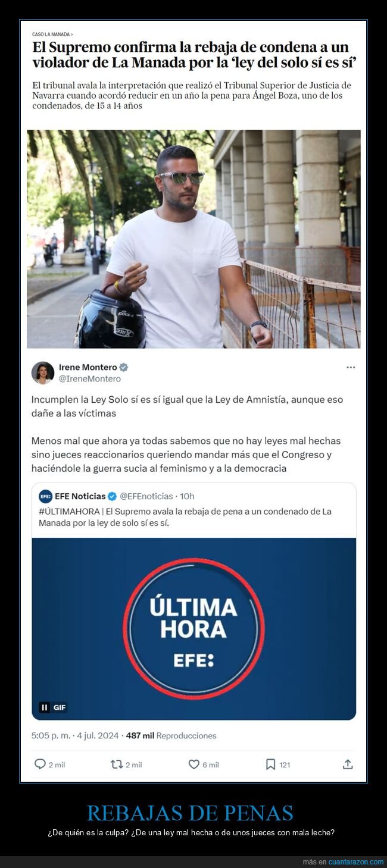This screenshot has width=387, height=868.
Task: Click the EFE Noticias logo avatar
Action: coord(45,496)
